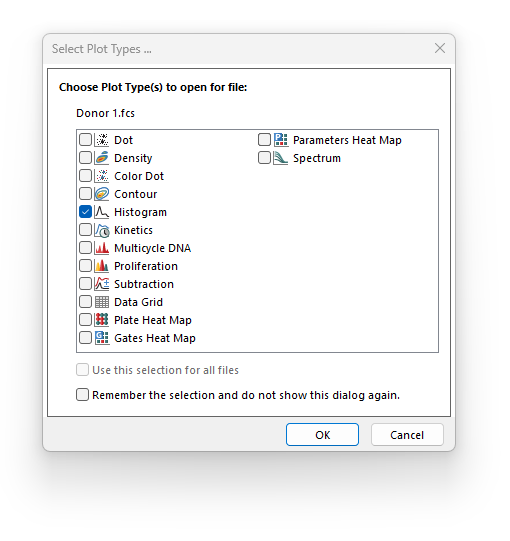This screenshot has width=510, height=541.
Task: Uncheck the Histogram checkbox
Action: click(x=85, y=212)
